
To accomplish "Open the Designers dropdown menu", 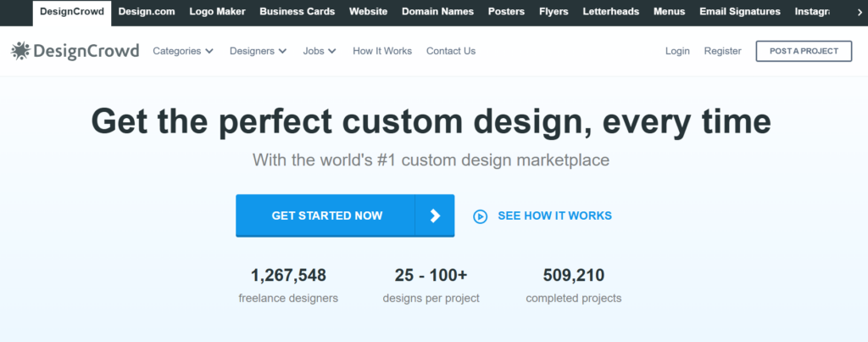I will (258, 51).
